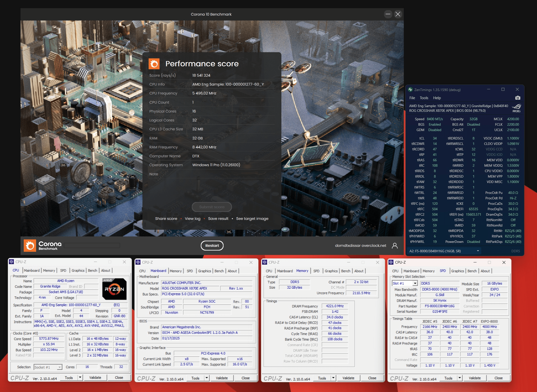Screen dimensions: 537x392
Task: Click the Code Name Granite Ridge field
Action: tap(50, 286)
